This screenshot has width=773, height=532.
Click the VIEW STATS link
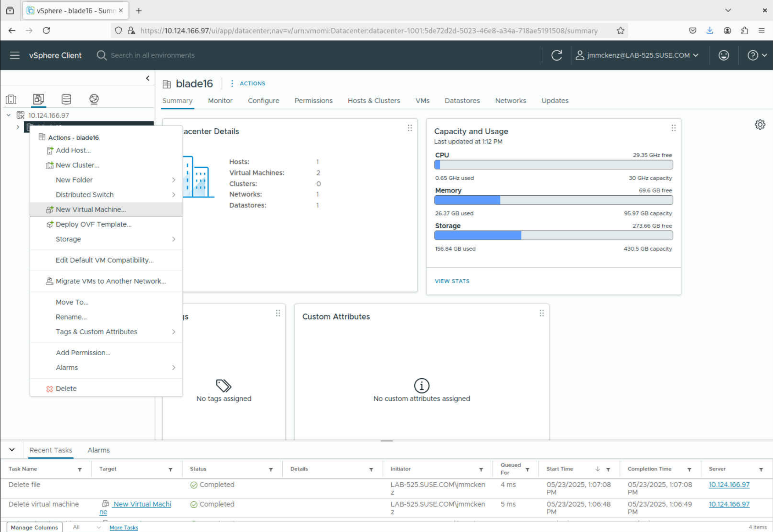click(452, 281)
